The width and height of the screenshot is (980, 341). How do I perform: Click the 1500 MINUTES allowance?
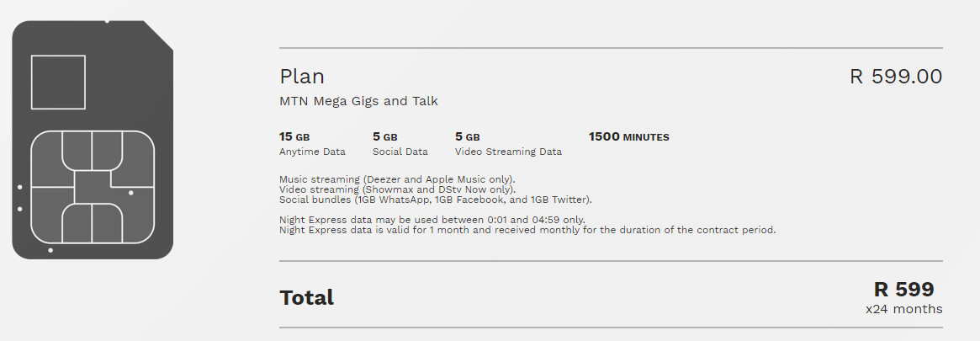pyautogui.click(x=628, y=137)
